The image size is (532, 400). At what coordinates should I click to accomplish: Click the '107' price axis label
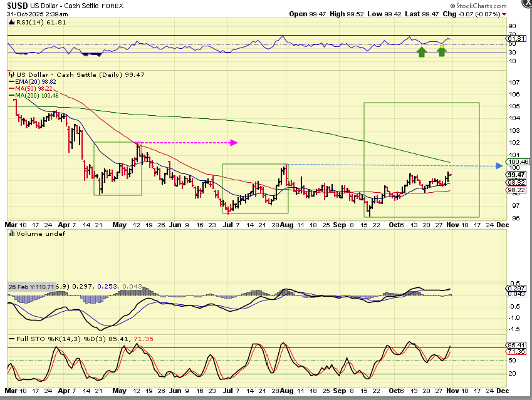coord(514,83)
